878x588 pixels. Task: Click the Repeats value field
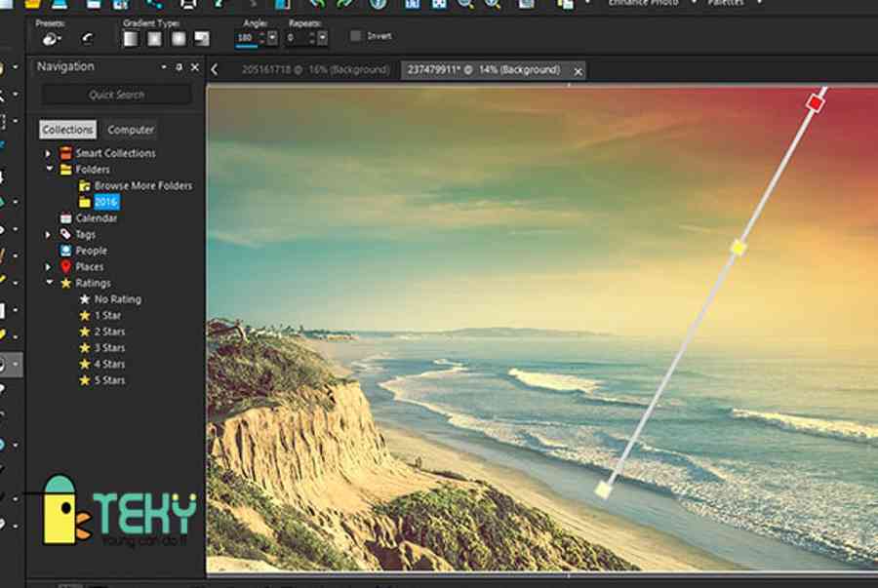(296, 38)
